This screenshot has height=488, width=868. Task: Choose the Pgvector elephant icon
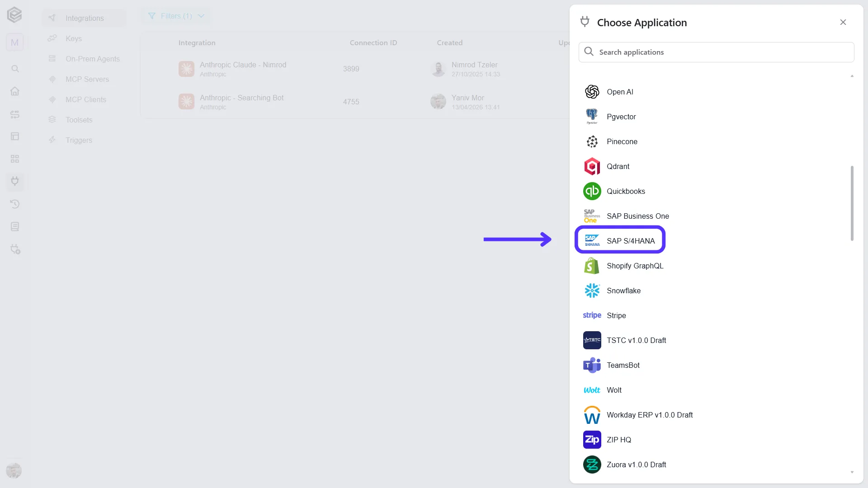[x=592, y=117]
